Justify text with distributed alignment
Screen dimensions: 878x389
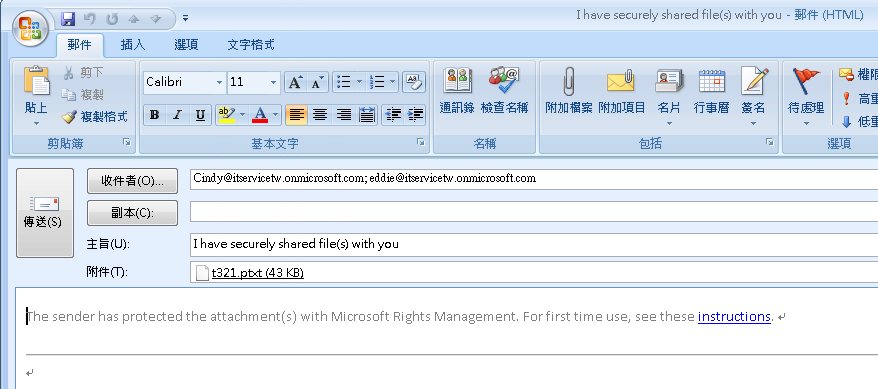point(366,115)
